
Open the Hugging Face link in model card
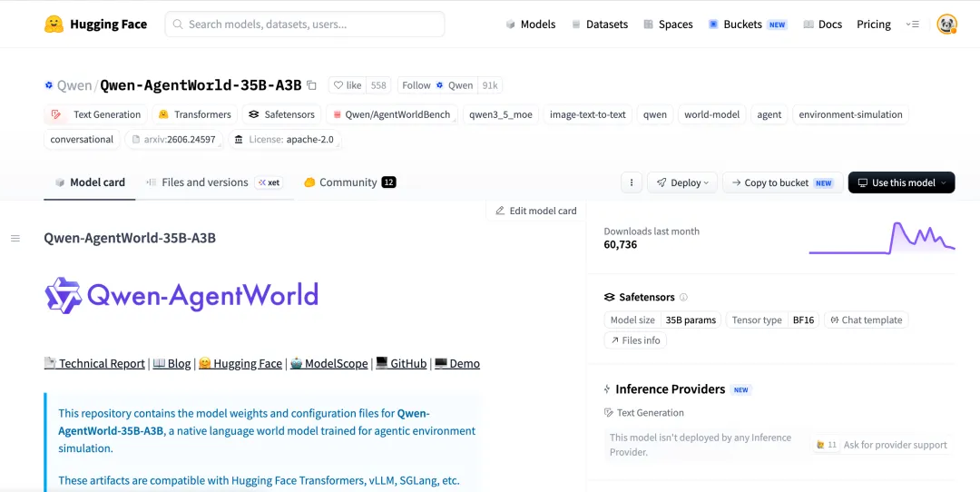[x=240, y=364]
